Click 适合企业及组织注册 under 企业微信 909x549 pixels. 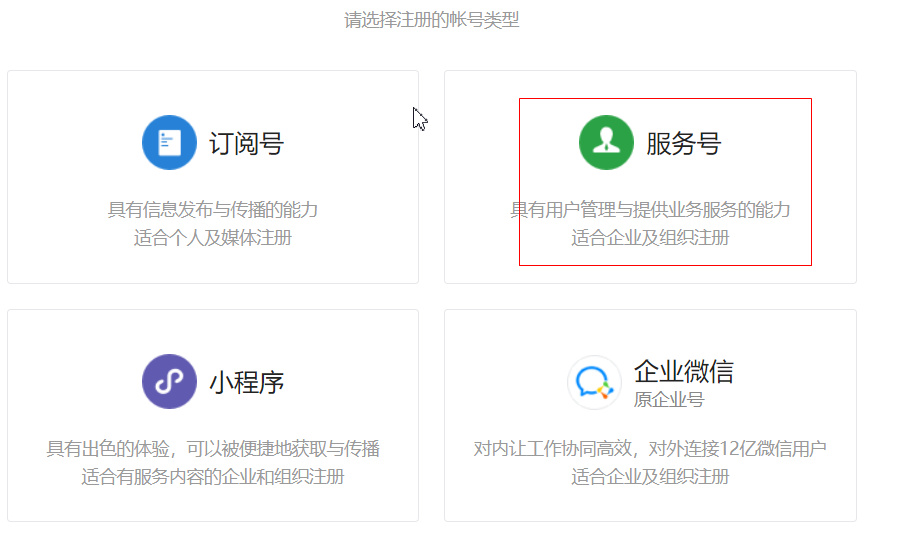click(650, 477)
